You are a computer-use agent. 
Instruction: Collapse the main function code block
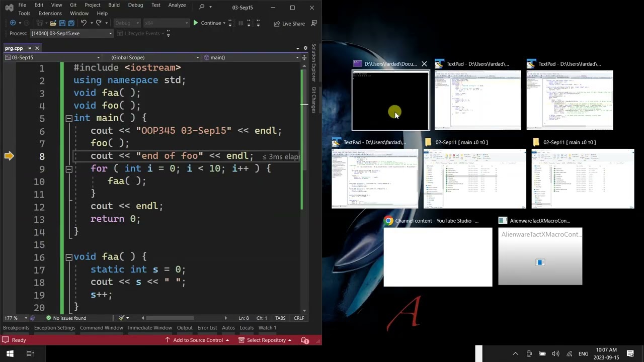[69, 119]
